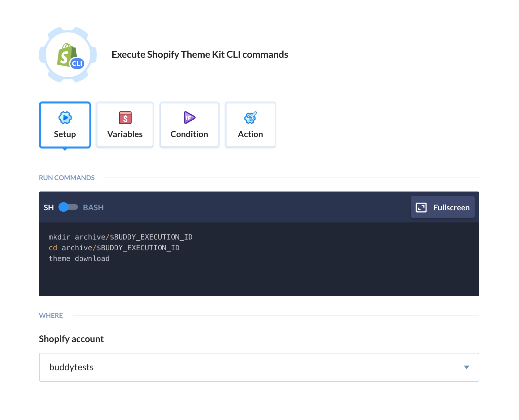
Task: Click the fullscreen expand icon
Action: tap(421, 208)
